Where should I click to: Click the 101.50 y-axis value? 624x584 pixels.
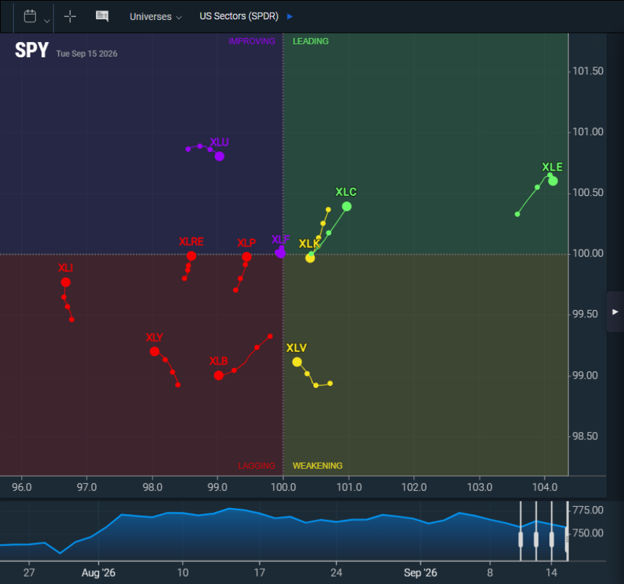pyautogui.click(x=588, y=71)
